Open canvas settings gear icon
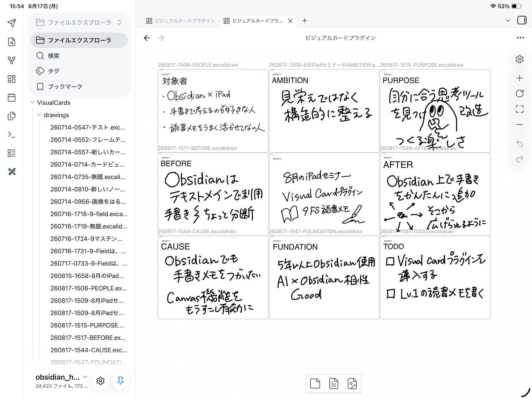Image resolution: width=532 pixels, height=399 pixels. (x=520, y=59)
